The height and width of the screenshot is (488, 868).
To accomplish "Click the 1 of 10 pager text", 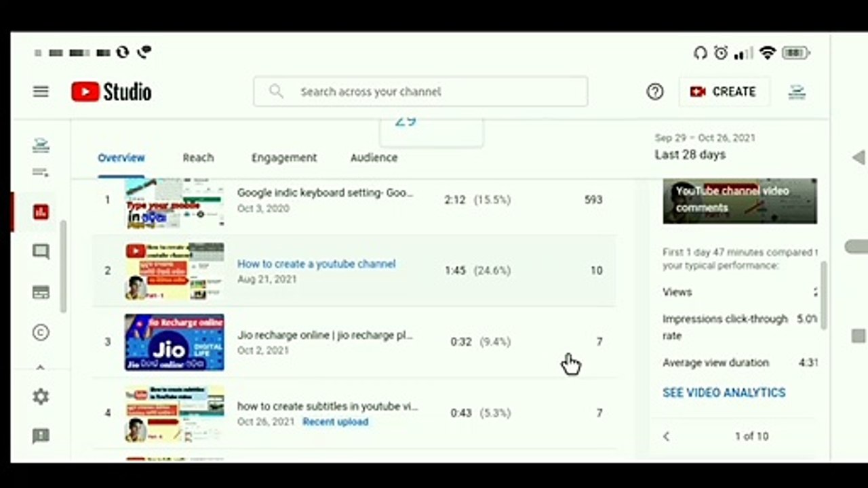I will pyautogui.click(x=751, y=436).
